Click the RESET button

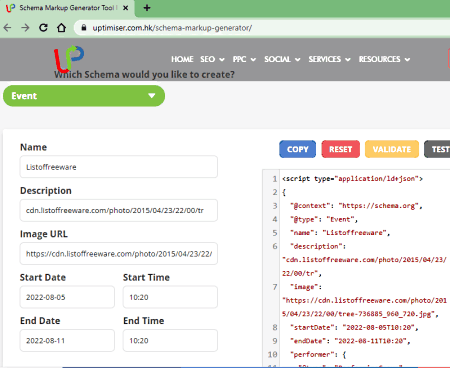[341, 149]
